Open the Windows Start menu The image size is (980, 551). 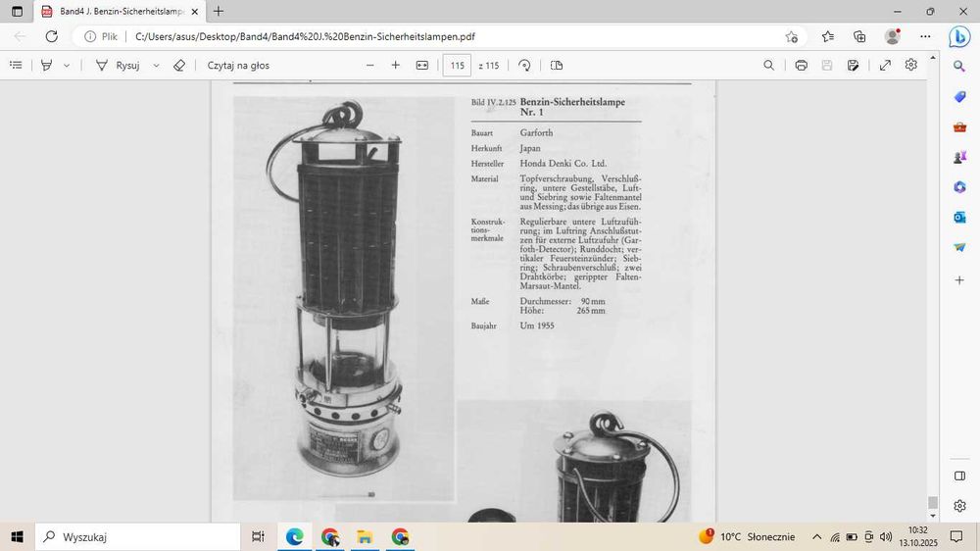17,536
